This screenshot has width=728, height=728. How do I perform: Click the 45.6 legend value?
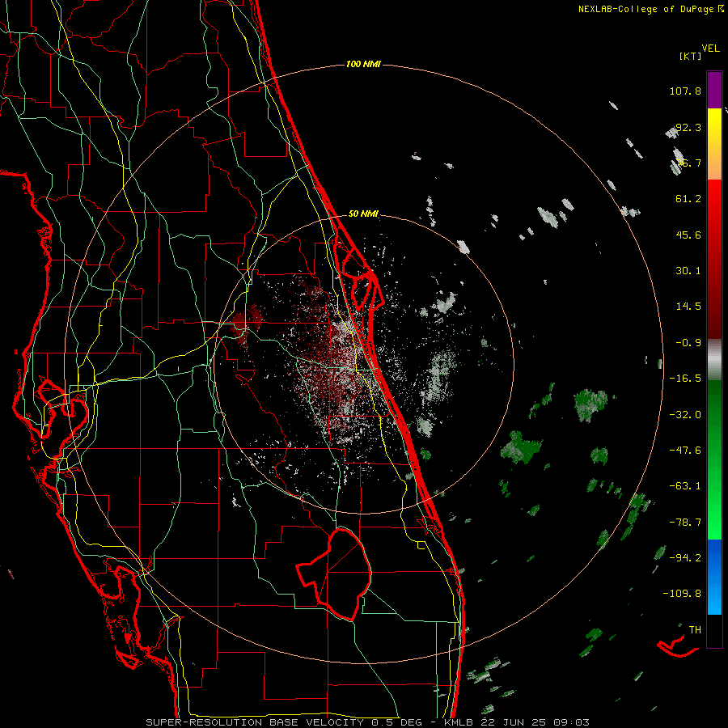coord(688,235)
